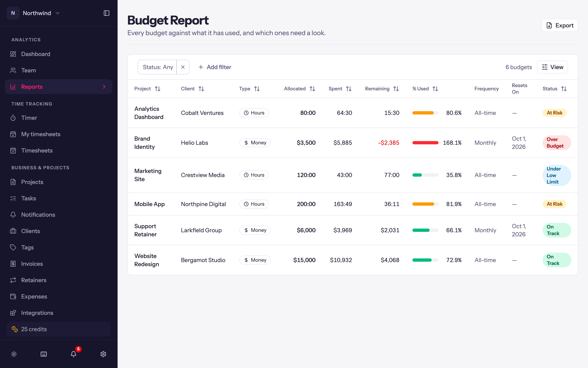588x368 pixels.
Task: Open Team page
Action: tap(59, 70)
